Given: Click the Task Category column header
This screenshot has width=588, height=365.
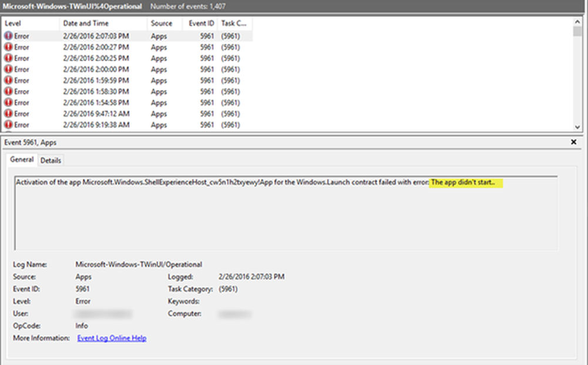Looking at the screenshot, I should (x=234, y=24).
